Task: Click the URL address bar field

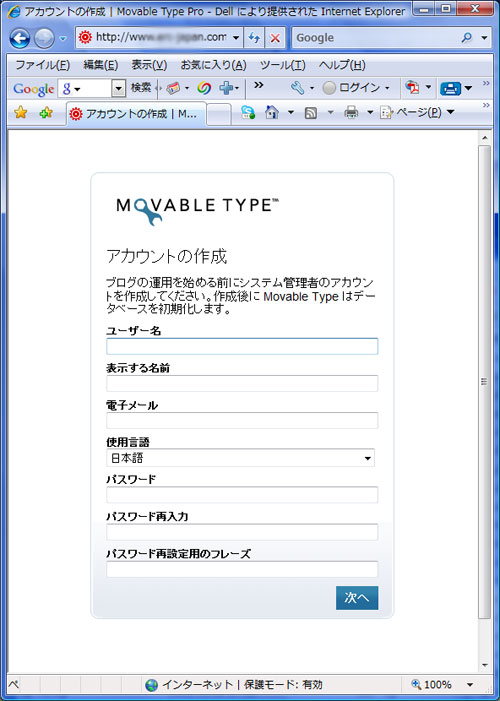Action: [x=153, y=38]
